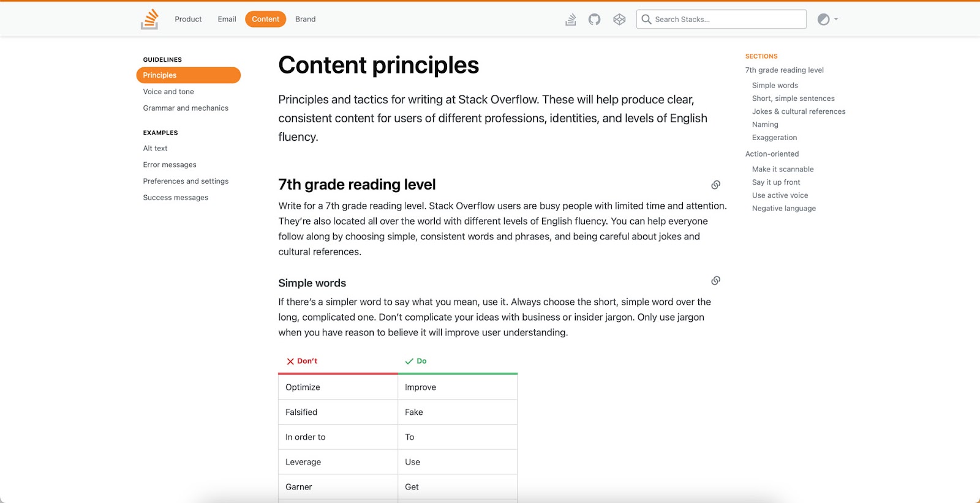Jump to Say it up front section
This screenshot has width=980, height=503.
pos(776,182)
